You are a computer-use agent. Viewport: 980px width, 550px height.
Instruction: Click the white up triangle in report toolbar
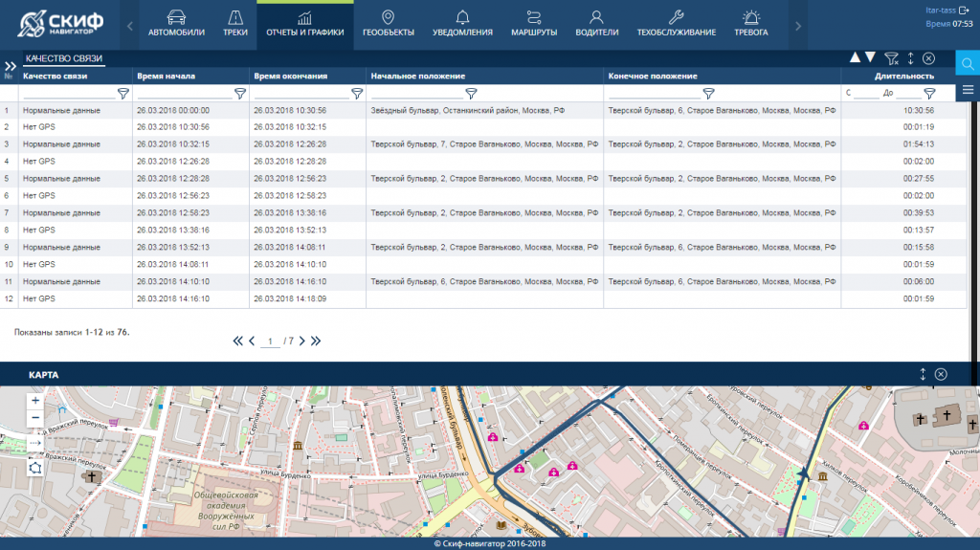point(855,57)
